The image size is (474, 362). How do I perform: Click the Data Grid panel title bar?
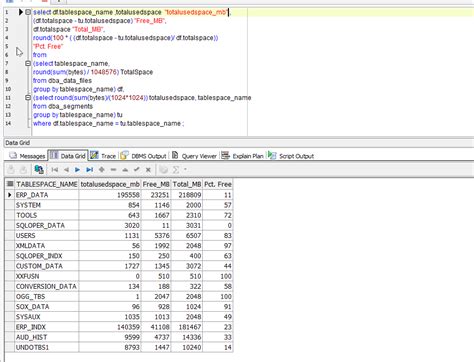pyautogui.click(x=239, y=143)
